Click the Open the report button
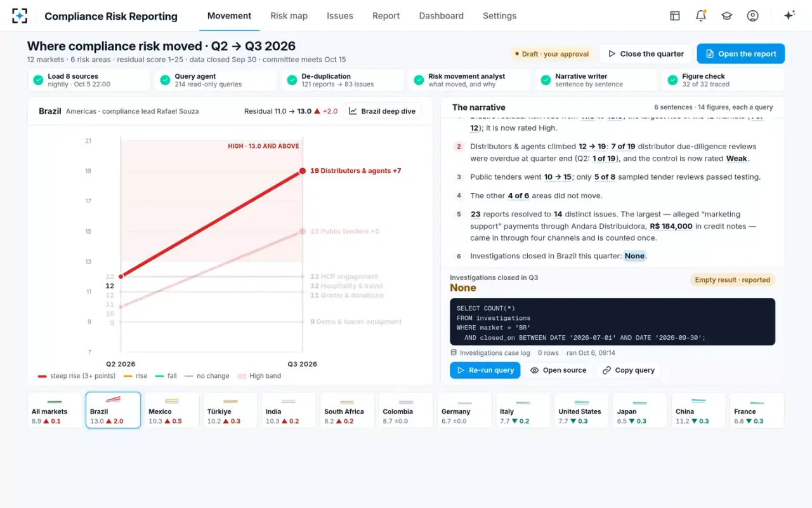This screenshot has height=508, width=812. tap(740, 54)
